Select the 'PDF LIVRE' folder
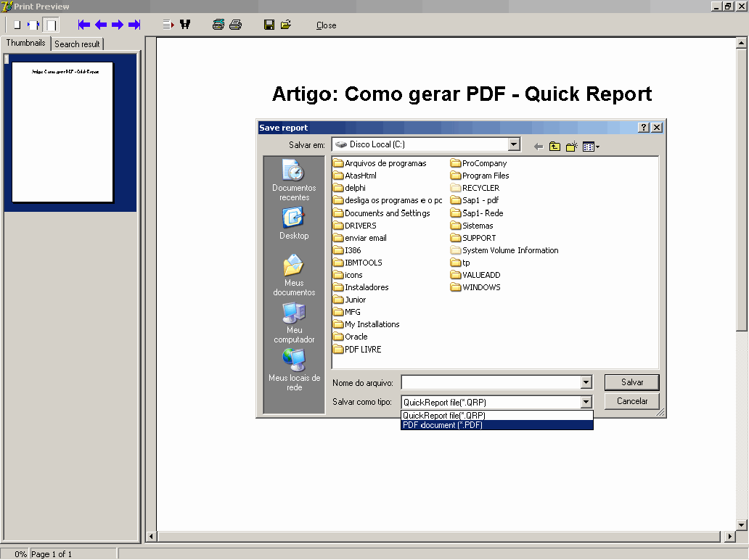This screenshot has width=749, height=560. [357, 350]
